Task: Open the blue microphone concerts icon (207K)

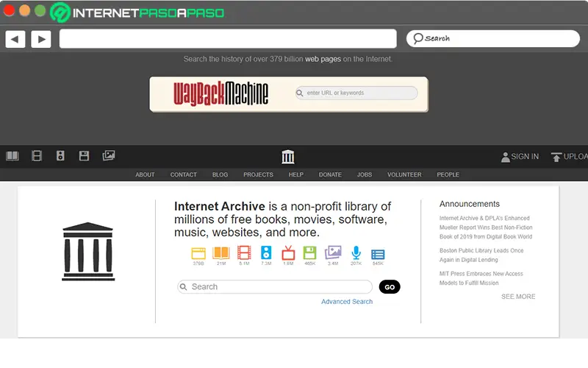Action: point(356,252)
